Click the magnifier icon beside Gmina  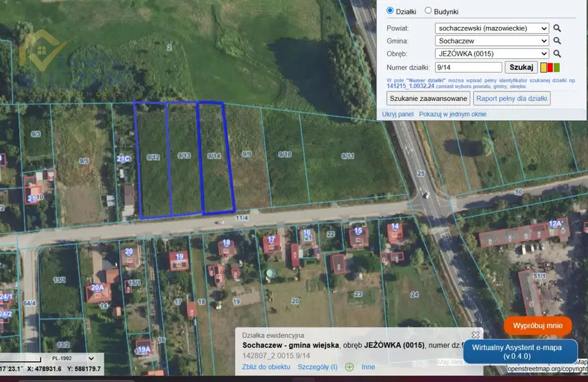tap(557, 41)
